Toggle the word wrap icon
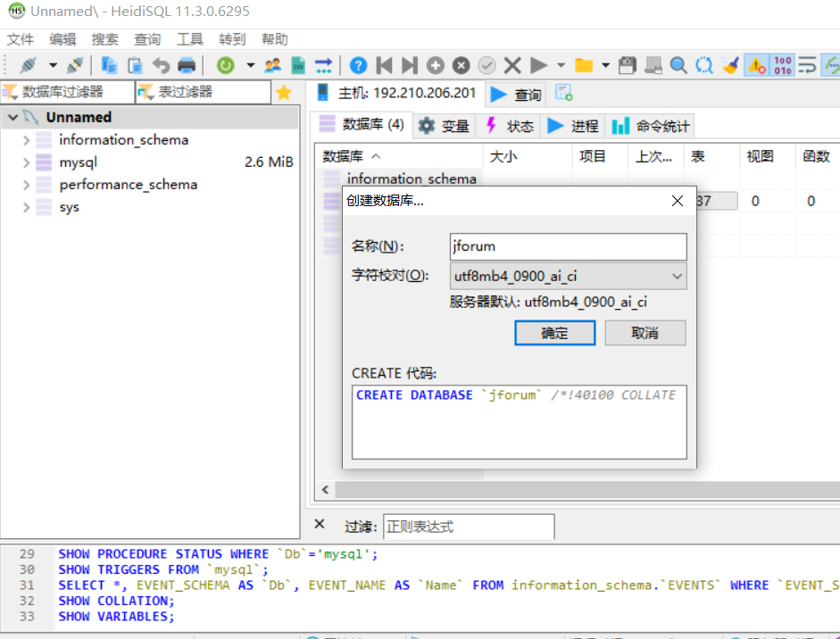 [807, 65]
